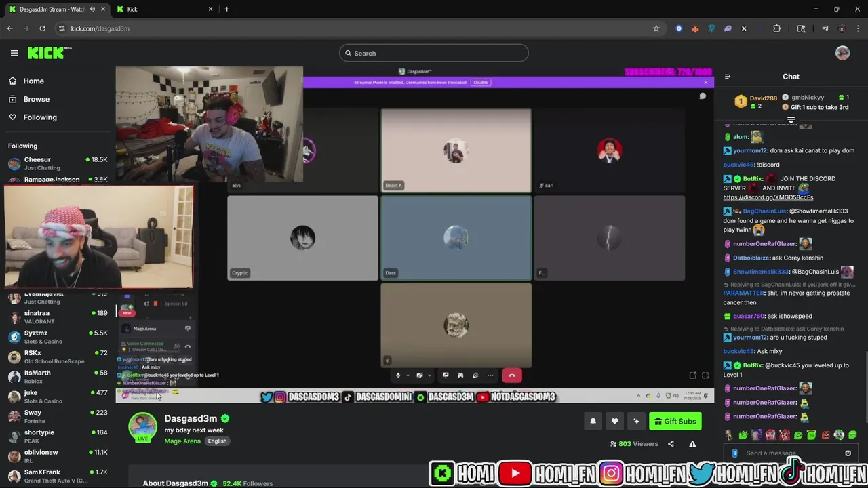
Task: Open the emoji picker in message box
Action: [848, 453]
